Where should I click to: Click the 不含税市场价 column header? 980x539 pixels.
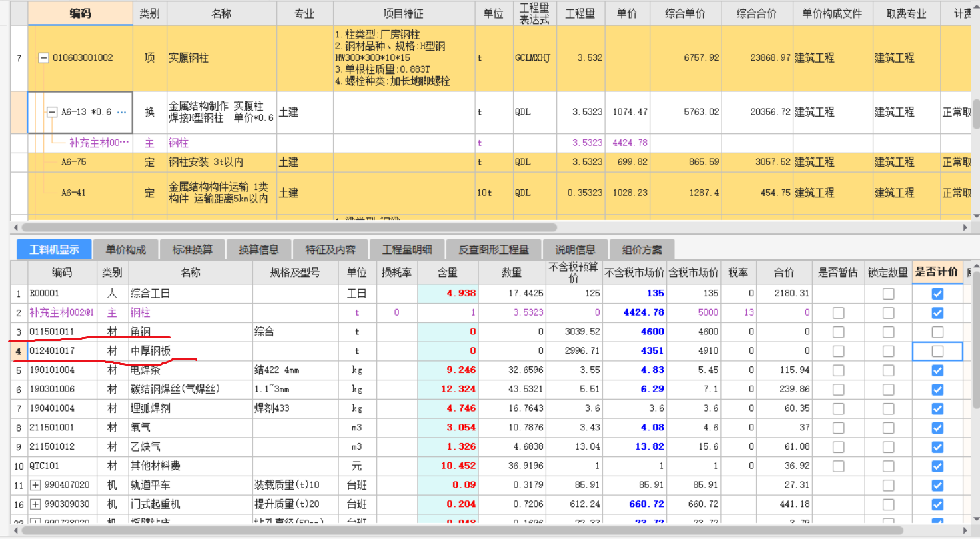[634, 272]
